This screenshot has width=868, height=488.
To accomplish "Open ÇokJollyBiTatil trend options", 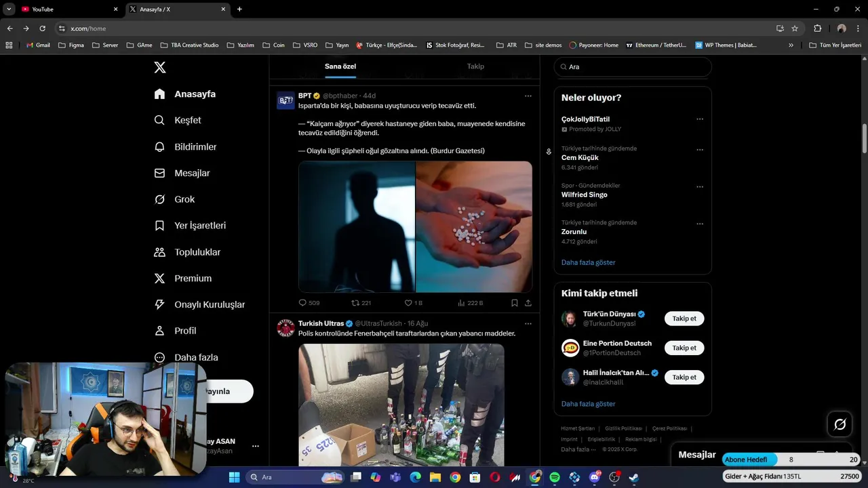I will tap(700, 119).
